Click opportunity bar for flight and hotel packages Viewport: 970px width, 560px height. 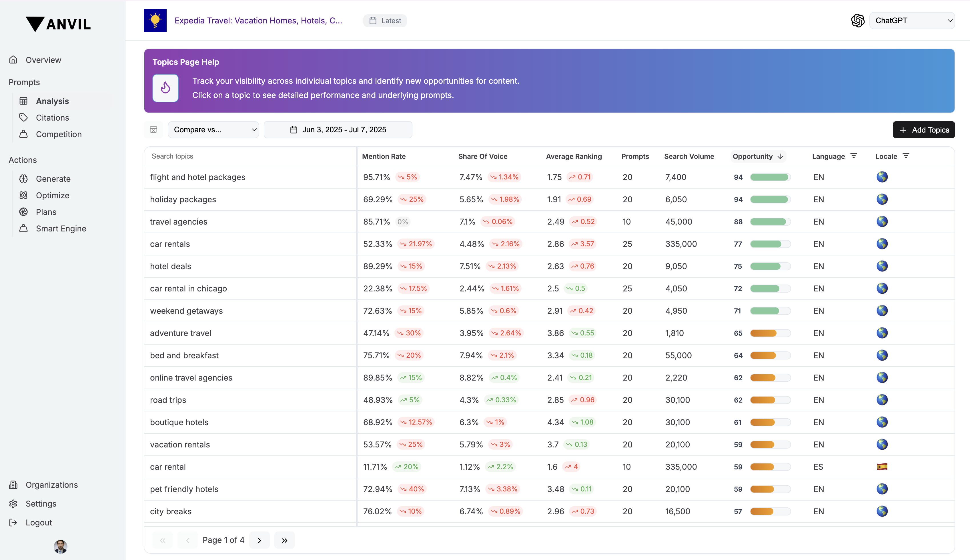[x=771, y=177]
